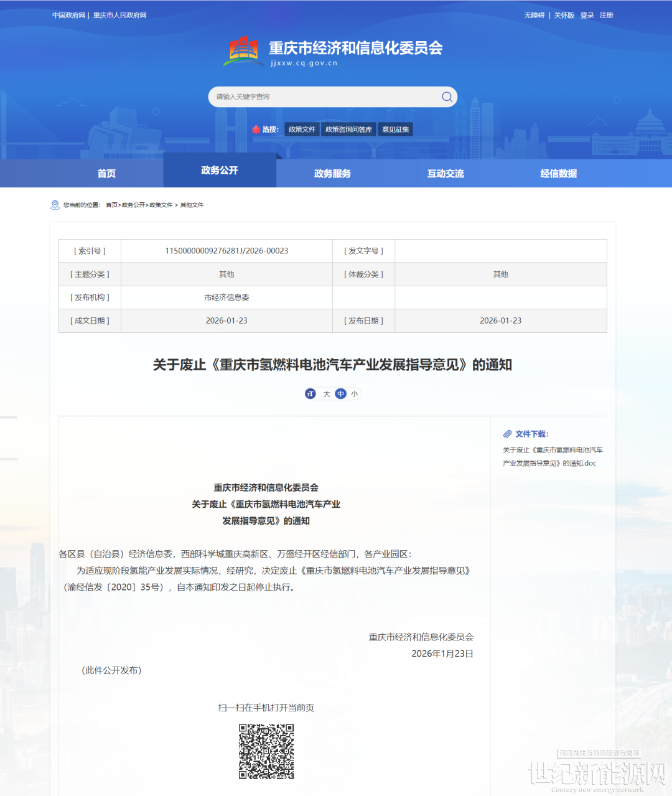The width and height of the screenshot is (672, 796).
Task: Click the committee logo emblem
Action: (243, 51)
